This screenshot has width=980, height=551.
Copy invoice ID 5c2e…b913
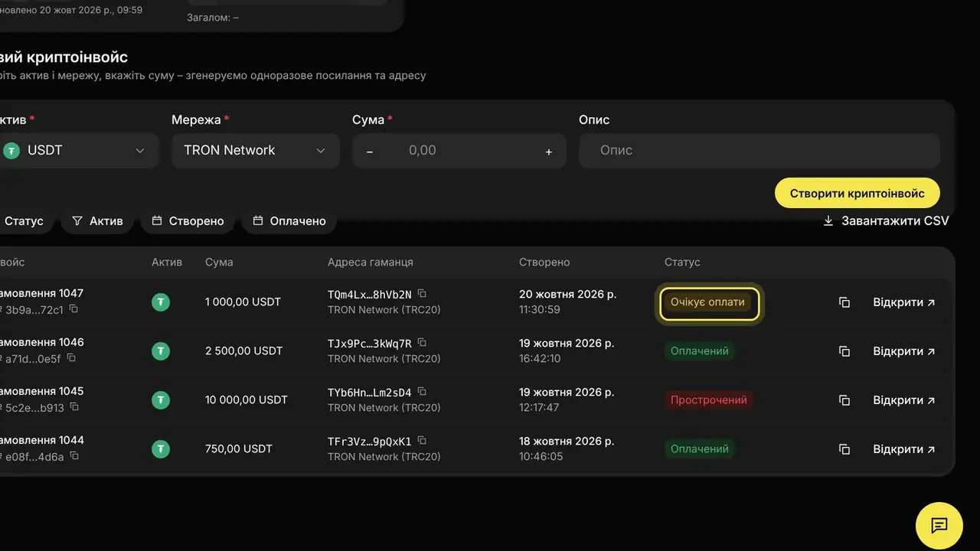click(x=75, y=407)
